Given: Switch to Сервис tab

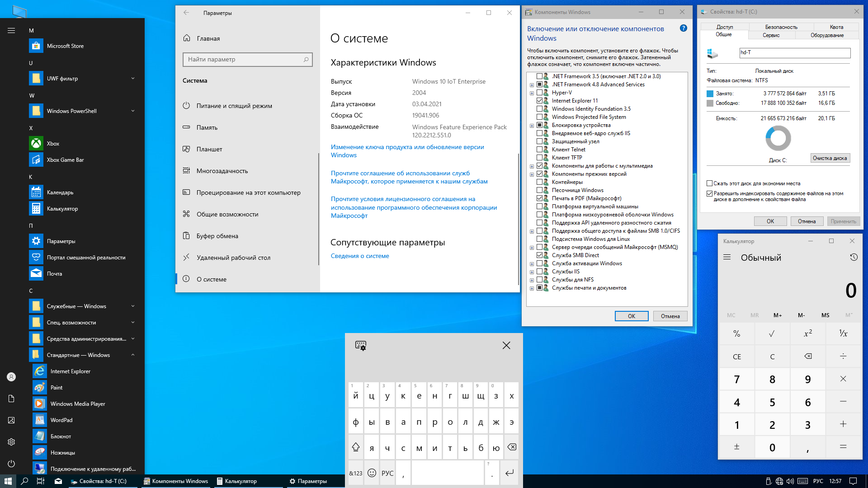Looking at the screenshot, I should [771, 35].
